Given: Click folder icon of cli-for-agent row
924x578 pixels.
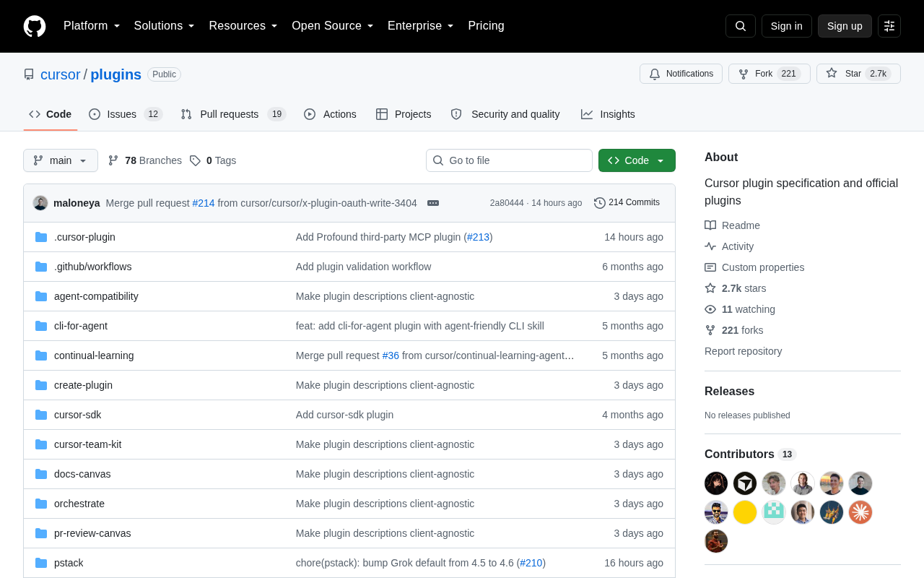Looking at the screenshot, I should tap(41, 326).
